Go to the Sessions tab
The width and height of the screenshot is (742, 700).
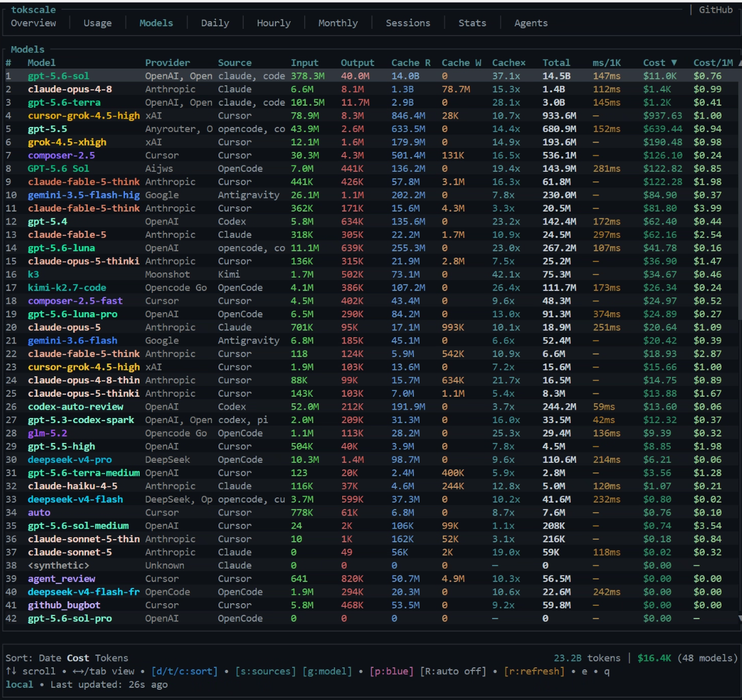pyautogui.click(x=408, y=23)
